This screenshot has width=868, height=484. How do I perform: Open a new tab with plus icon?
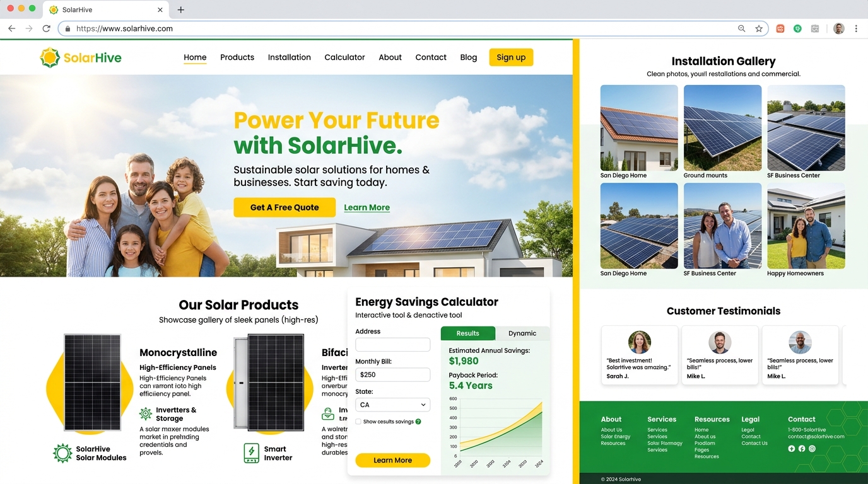pyautogui.click(x=181, y=9)
